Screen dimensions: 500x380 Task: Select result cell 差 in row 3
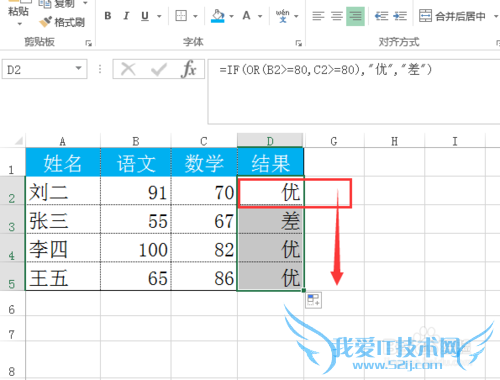[270, 220]
